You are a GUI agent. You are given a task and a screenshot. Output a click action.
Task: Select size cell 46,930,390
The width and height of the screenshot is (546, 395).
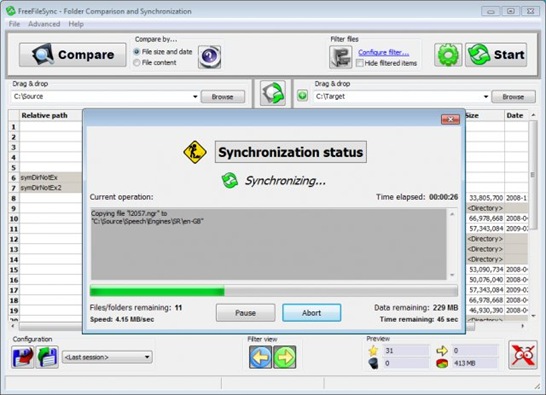click(486, 310)
